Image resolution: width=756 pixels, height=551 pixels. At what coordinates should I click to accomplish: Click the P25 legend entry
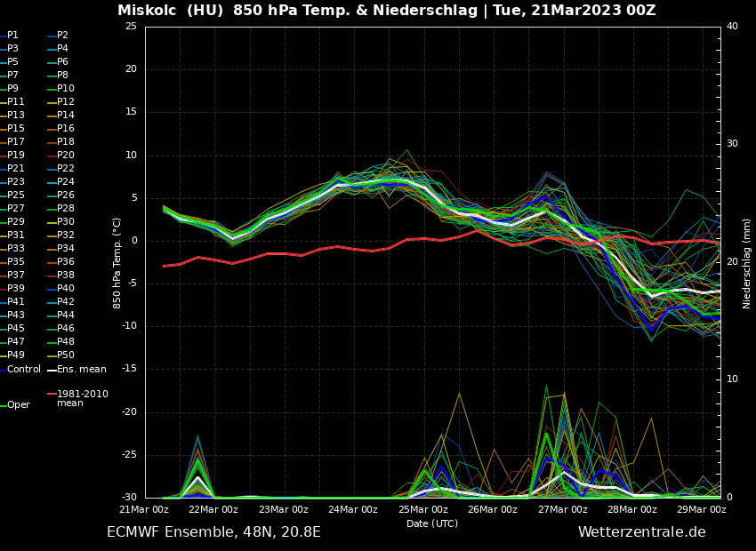click(x=16, y=196)
